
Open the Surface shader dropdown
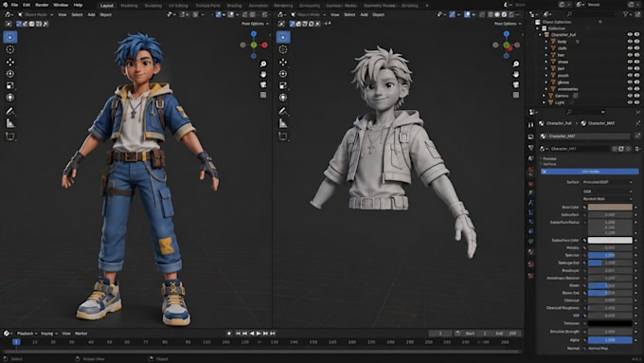click(x=607, y=182)
